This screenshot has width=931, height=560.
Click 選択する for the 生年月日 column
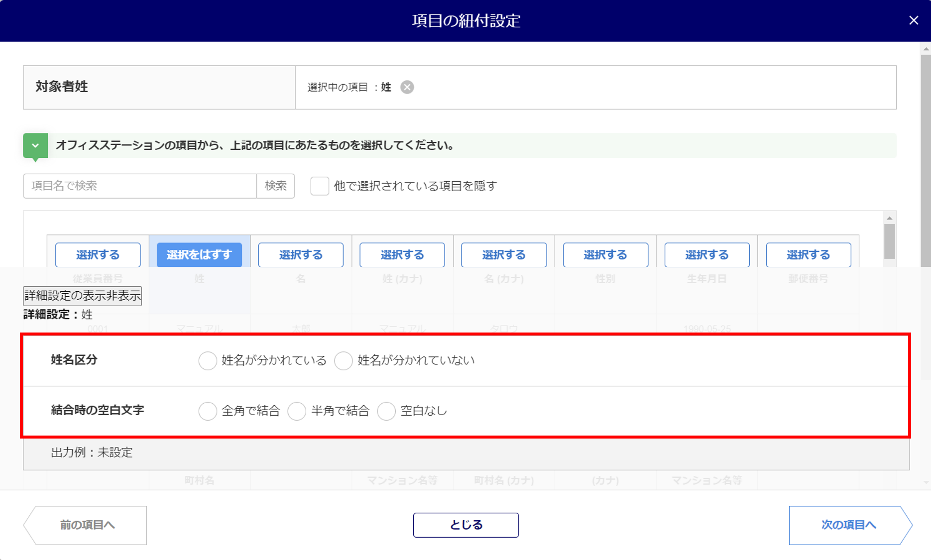click(x=706, y=255)
